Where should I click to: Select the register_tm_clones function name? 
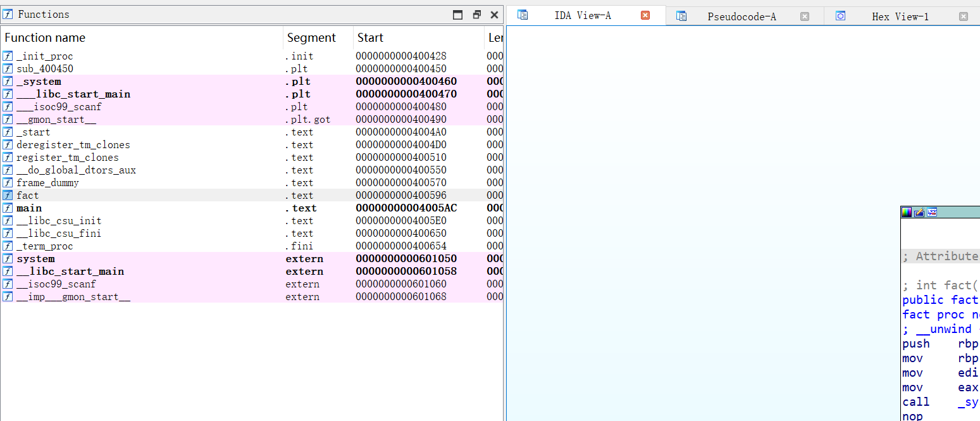68,158
